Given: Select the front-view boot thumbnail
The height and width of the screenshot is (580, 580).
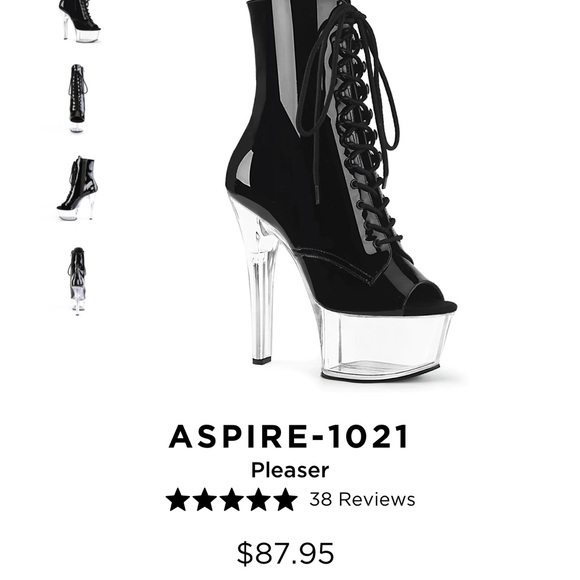Looking at the screenshot, I should (78, 98).
